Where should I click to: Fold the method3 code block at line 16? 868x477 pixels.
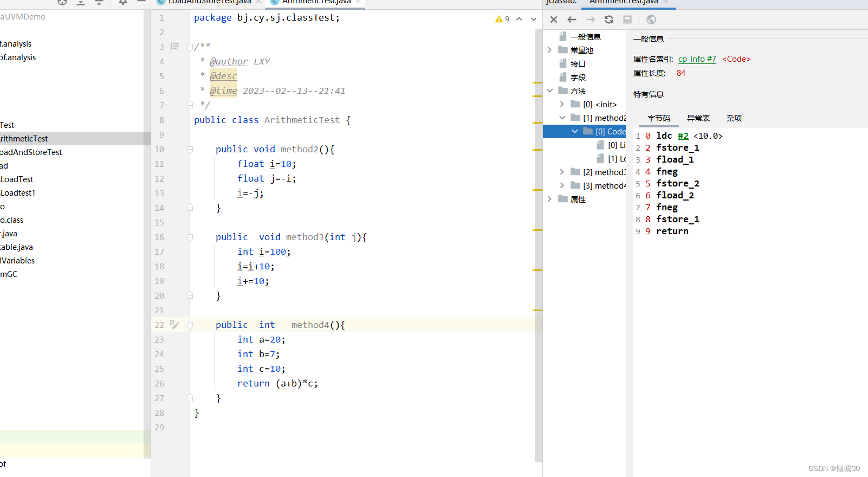(190, 237)
